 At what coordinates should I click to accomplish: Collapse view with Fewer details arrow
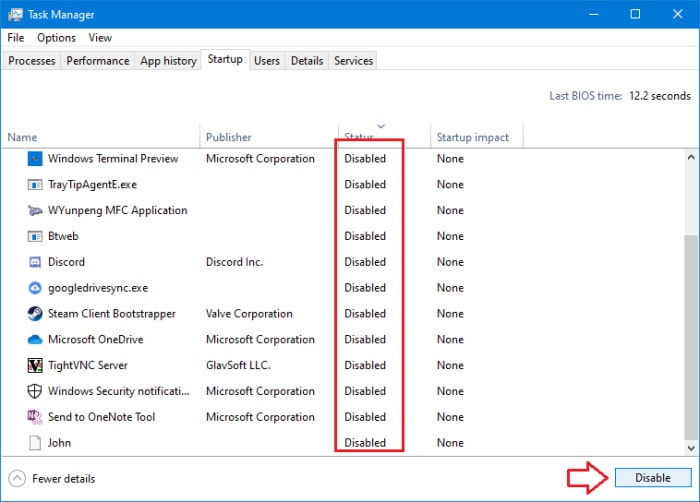[x=17, y=479]
